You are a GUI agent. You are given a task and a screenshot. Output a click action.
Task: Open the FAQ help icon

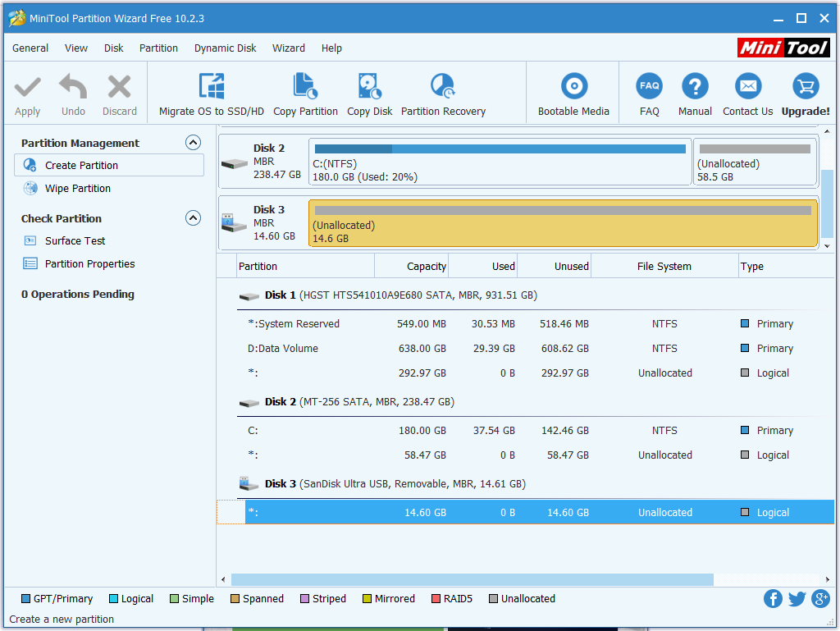click(649, 87)
